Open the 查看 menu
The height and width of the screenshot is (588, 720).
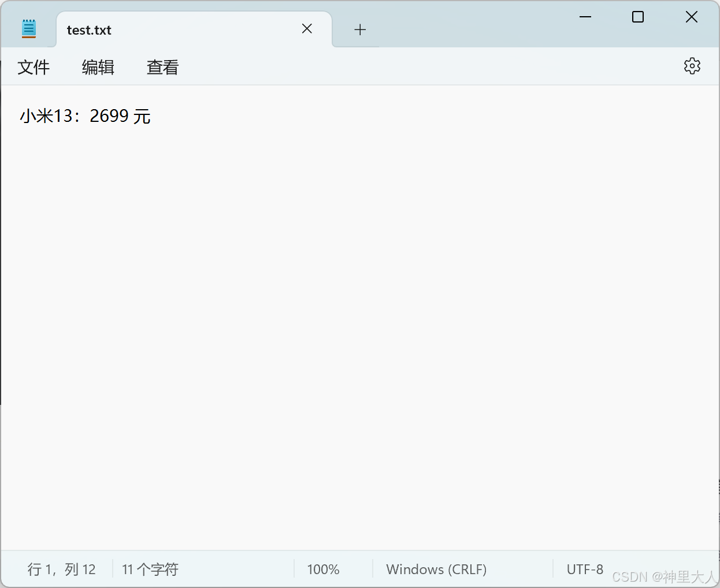point(163,67)
